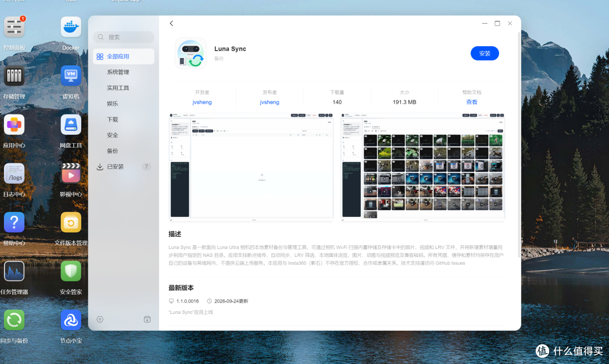The width and height of the screenshot is (609, 364).
Task: Open the Storage Manager (存储管理) icon
Action: [14, 76]
